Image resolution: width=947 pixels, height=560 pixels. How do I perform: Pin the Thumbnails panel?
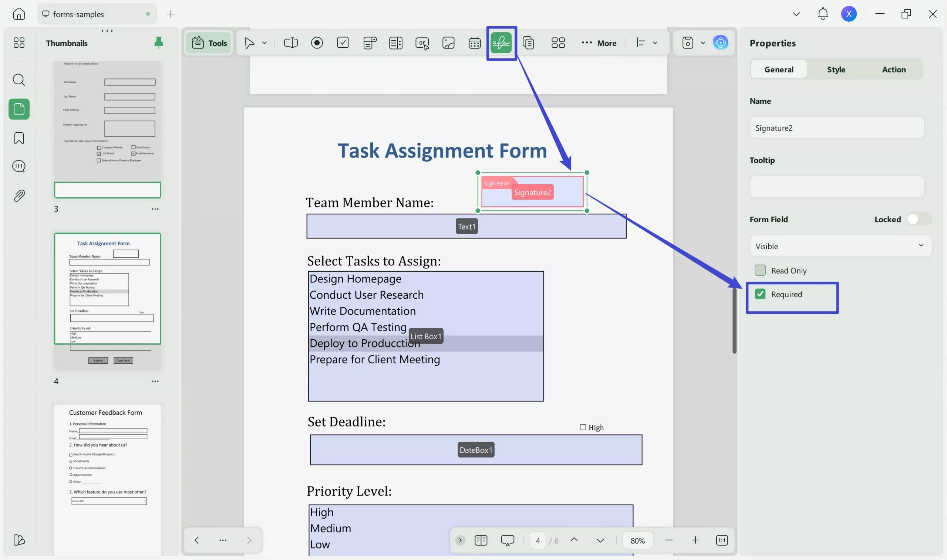point(159,43)
